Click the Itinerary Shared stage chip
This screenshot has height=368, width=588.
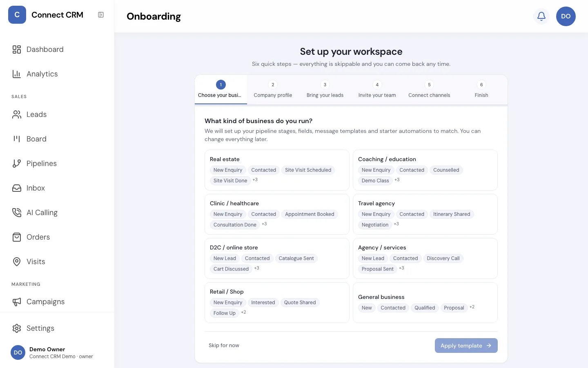452,214
